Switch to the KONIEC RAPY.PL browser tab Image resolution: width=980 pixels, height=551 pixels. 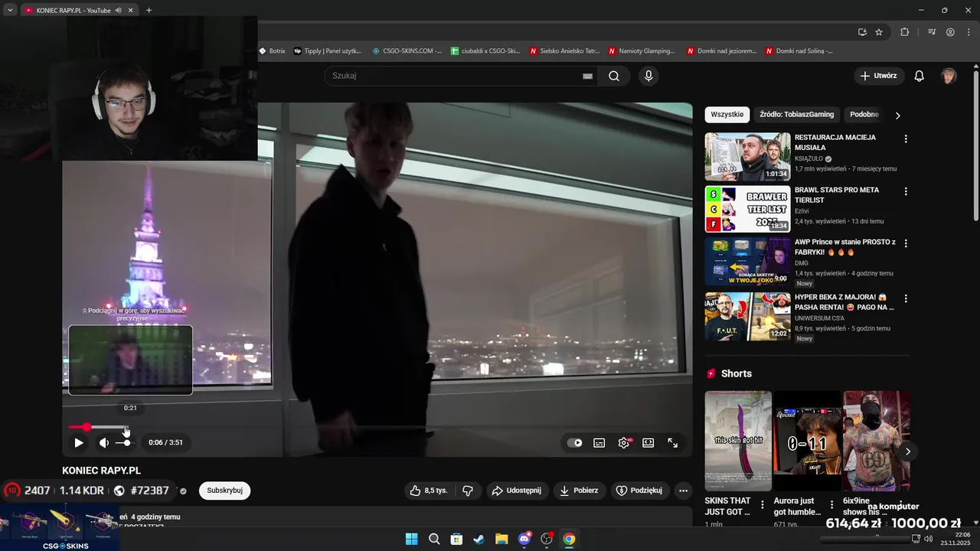[74, 11]
